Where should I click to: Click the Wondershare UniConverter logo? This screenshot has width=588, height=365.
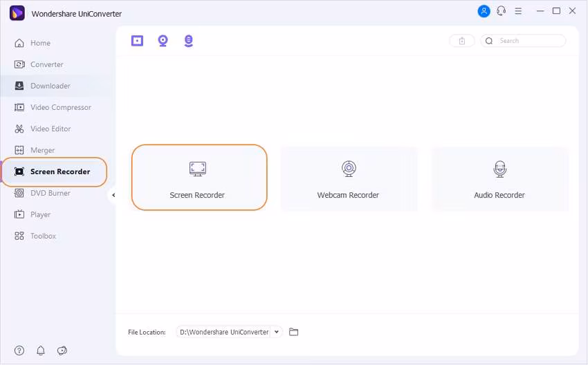[17, 13]
